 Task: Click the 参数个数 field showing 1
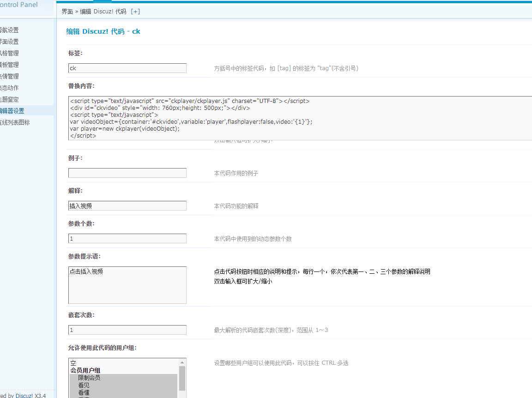(127, 238)
